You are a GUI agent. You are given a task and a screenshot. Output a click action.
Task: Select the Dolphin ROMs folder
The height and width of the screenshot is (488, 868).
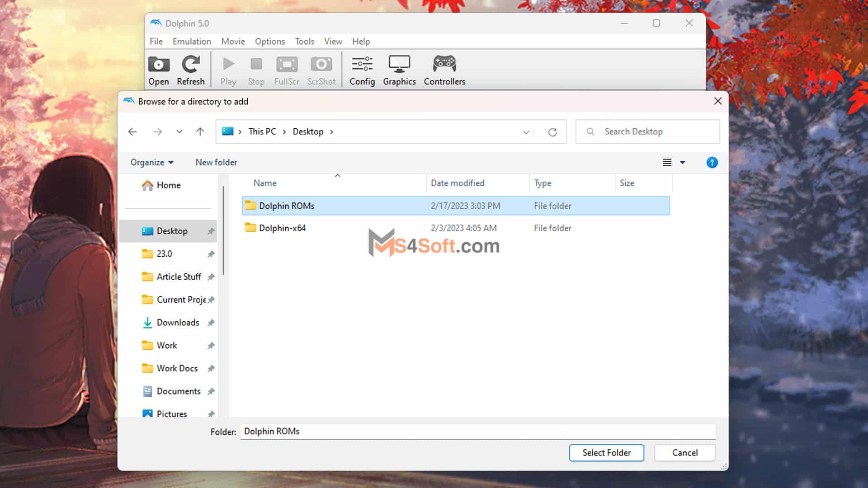[456, 206]
